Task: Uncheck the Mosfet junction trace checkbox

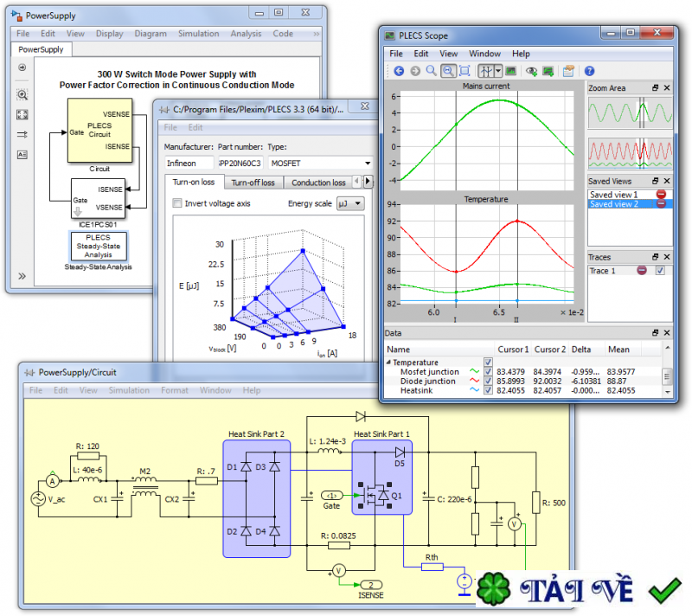Action: coord(489,371)
